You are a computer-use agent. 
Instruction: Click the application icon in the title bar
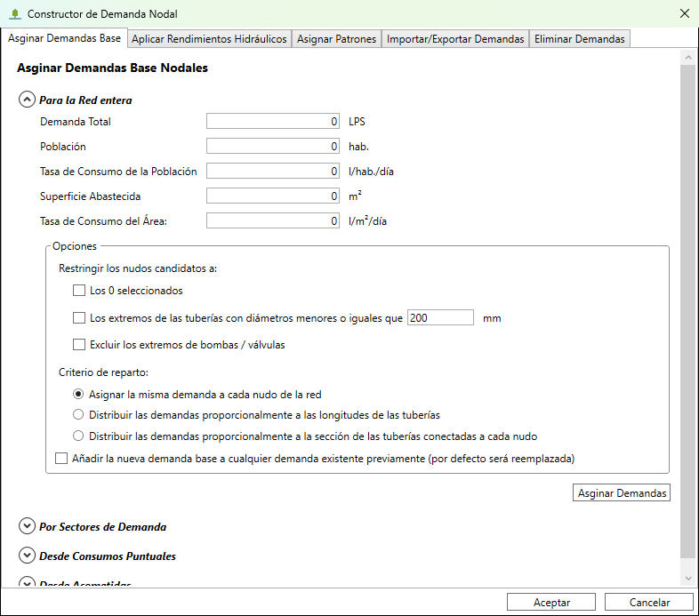15,14
